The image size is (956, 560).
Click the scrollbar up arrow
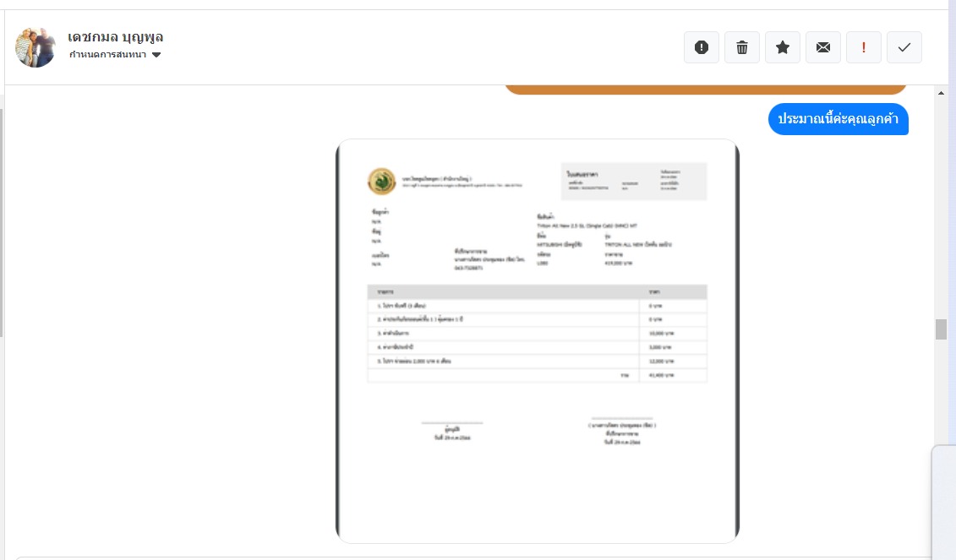[x=941, y=93]
